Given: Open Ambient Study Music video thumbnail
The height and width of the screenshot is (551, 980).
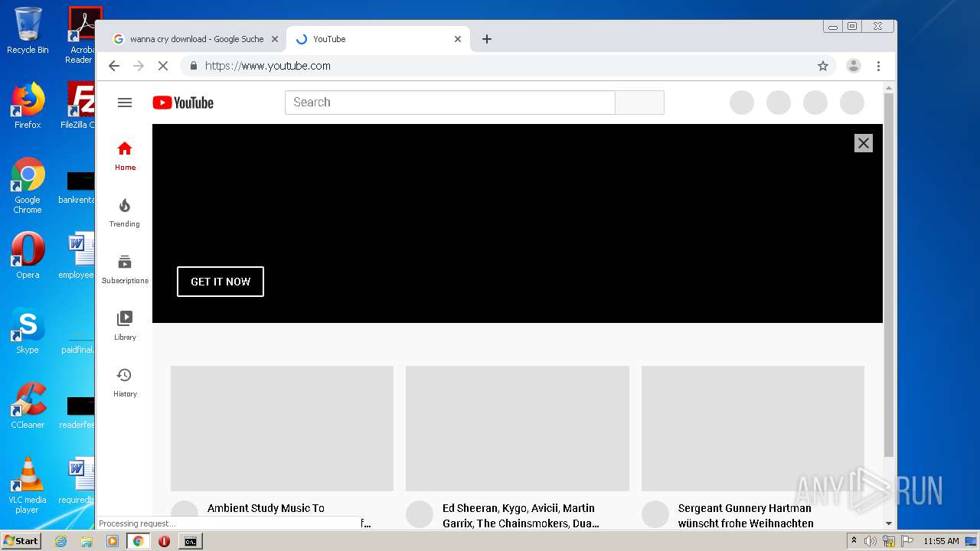Looking at the screenshot, I should (282, 428).
